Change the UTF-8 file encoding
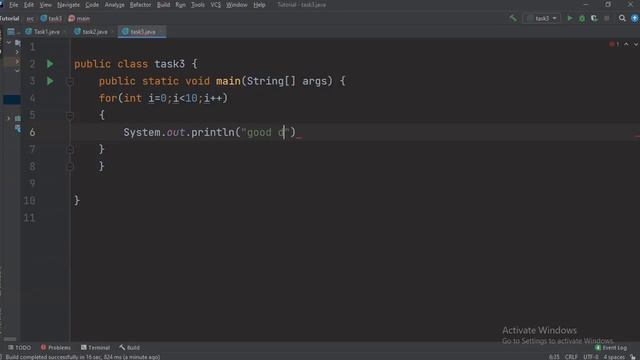The height and width of the screenshot is (360, 640). point(591,357)
